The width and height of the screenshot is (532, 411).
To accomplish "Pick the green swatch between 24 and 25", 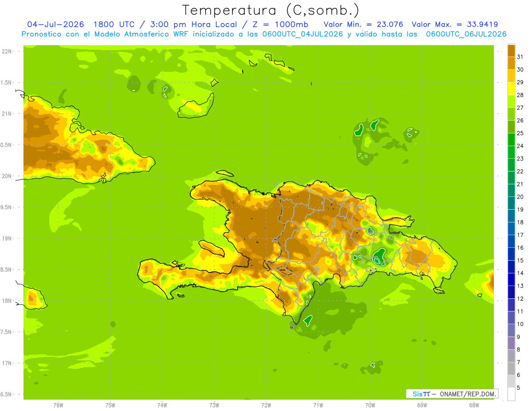I will 511,140.
